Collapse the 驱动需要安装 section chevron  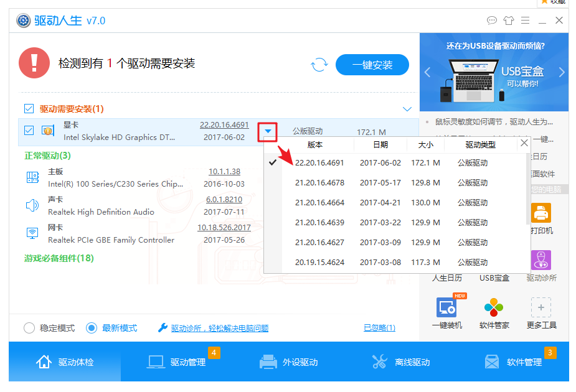point(407,108)
